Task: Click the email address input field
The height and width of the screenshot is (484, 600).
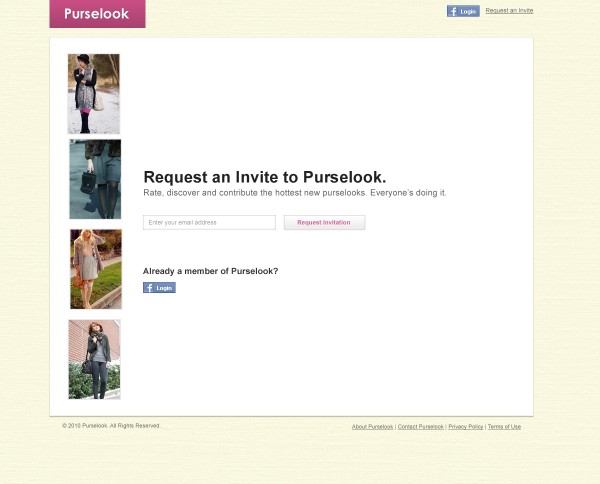Action: pos(209,222)
